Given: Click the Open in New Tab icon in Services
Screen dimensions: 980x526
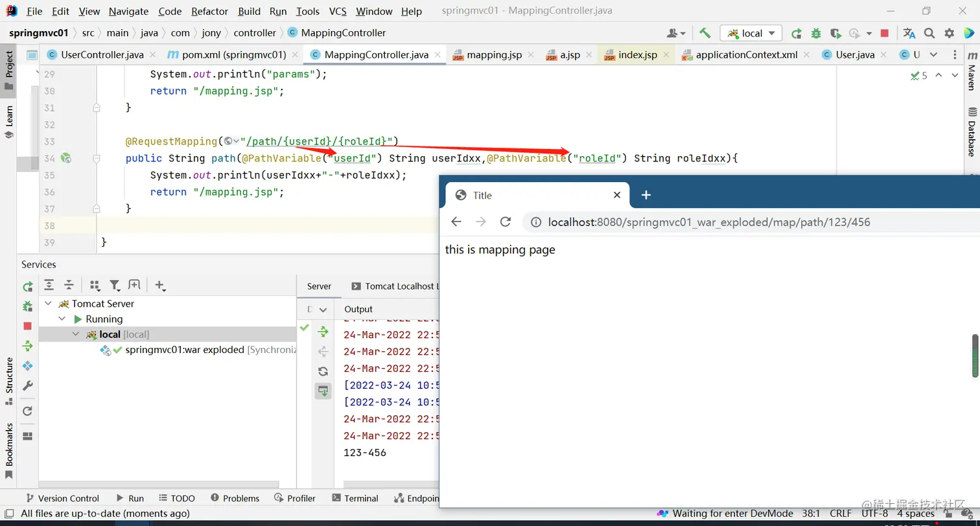Looking at the screenshot, I should pos(134,285).
